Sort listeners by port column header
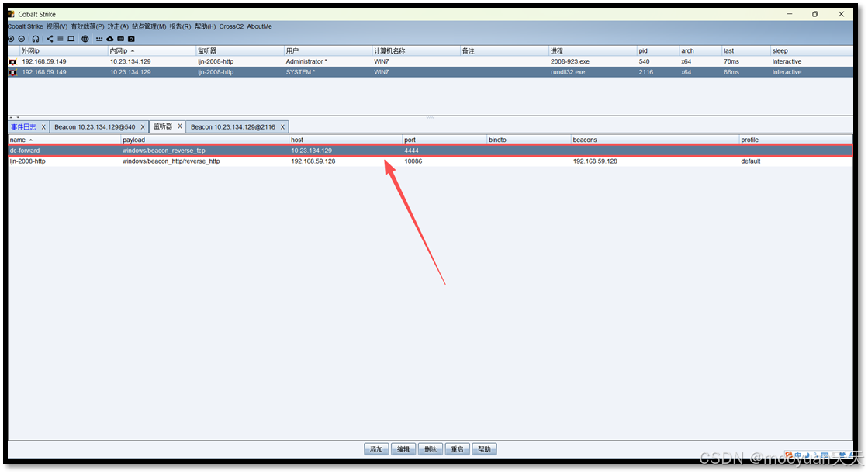 (444, 140)
